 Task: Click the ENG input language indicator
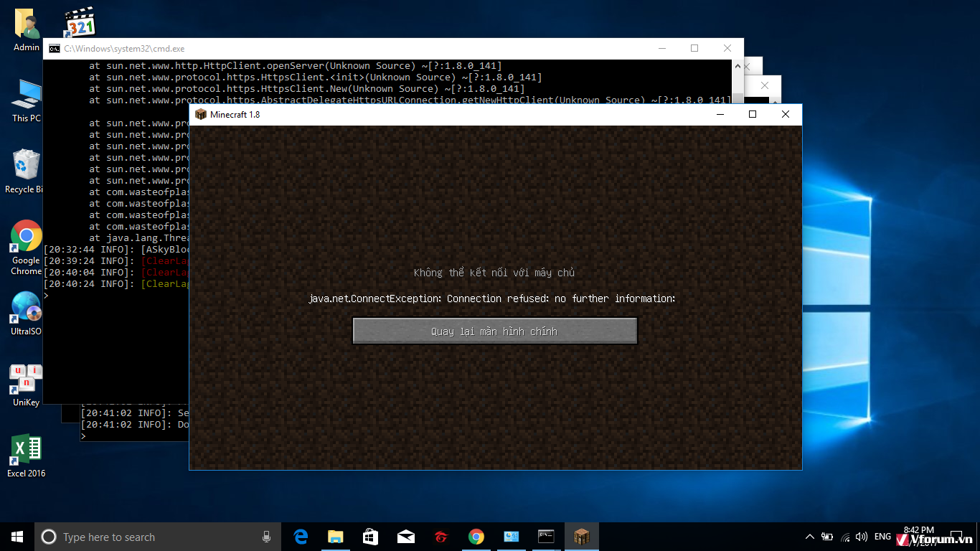[x=883, y=537]
